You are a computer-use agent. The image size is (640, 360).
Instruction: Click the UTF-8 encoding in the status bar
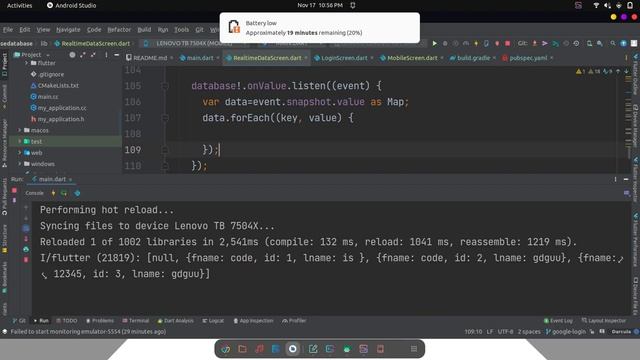[506, 332]
